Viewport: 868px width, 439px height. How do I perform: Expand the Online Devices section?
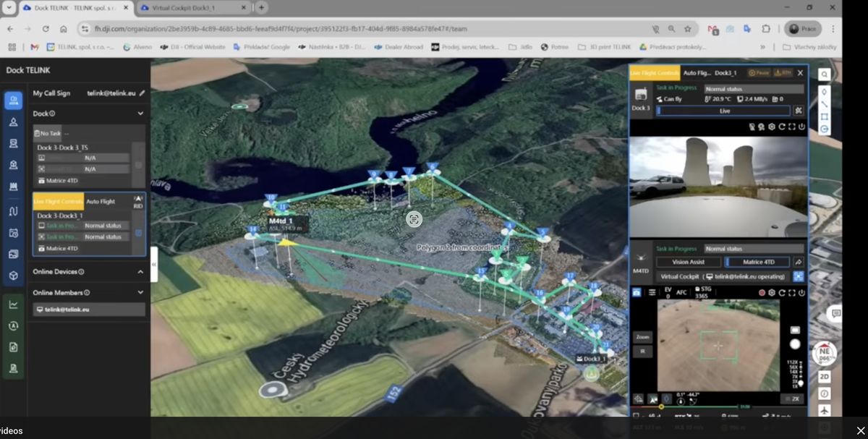click(140, 272)
